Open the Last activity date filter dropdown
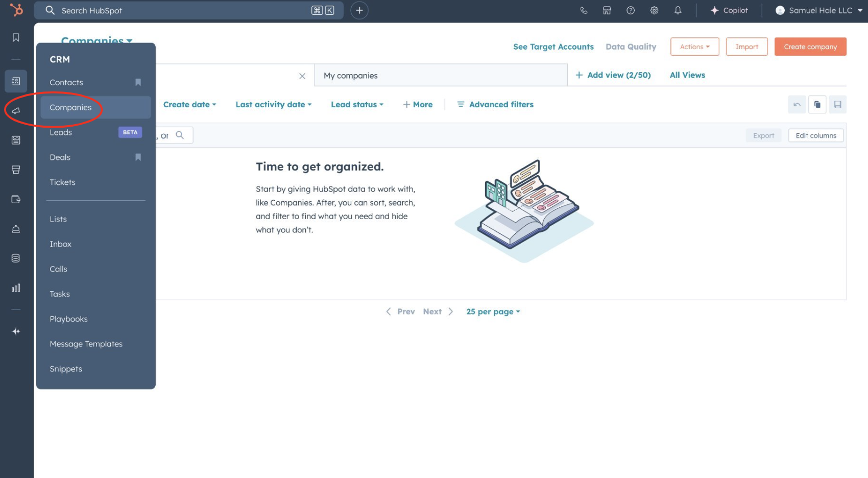This screenshot has height=478, width=868. [x=273, y=105]
